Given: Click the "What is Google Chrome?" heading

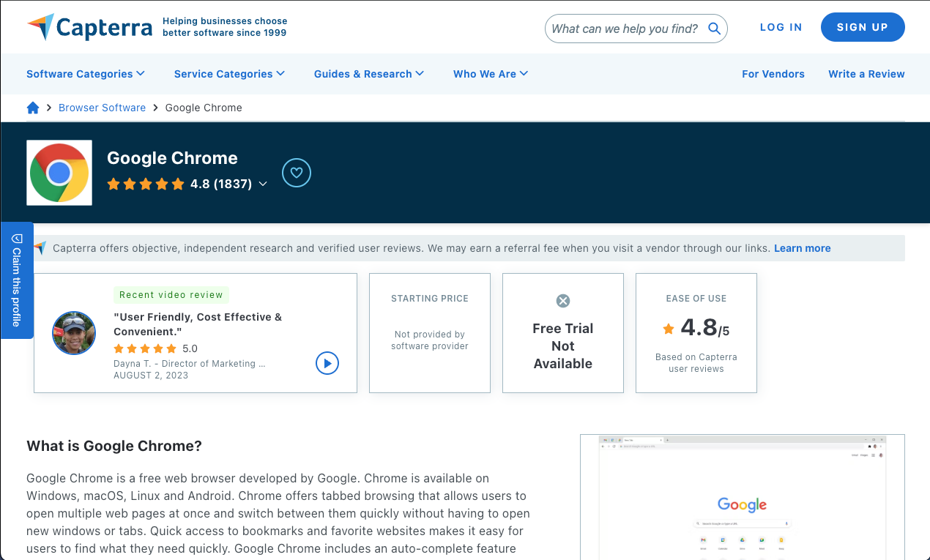Looking at the screenshot, I should (114, 446).
